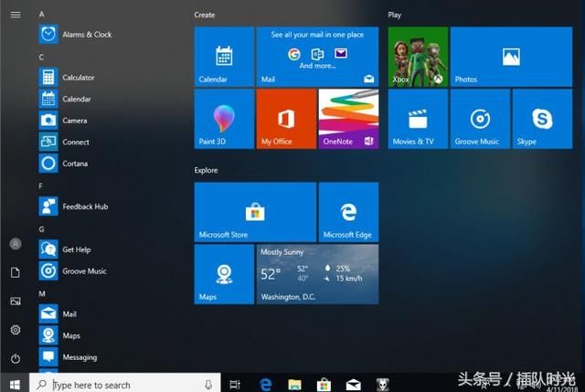Click the Power button icon
Image resolution: width=585 pixels, height=392 pixels.
tap(16, 359)
